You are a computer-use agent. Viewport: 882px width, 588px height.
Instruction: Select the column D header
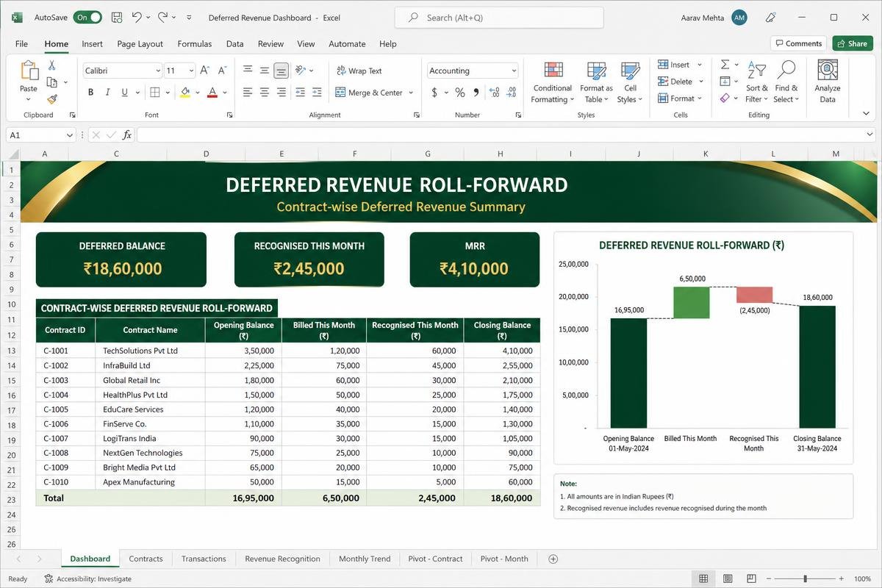pyautogui.click(x=206, y=154)
